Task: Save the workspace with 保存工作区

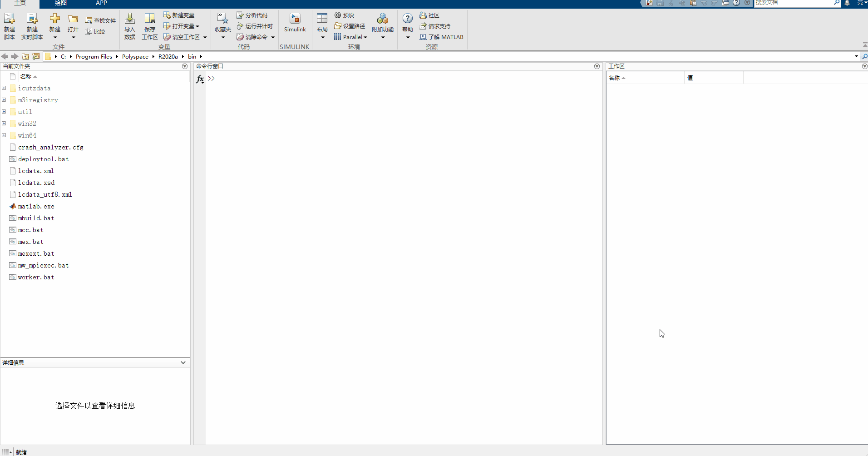Action: click(x=150, y=25)
